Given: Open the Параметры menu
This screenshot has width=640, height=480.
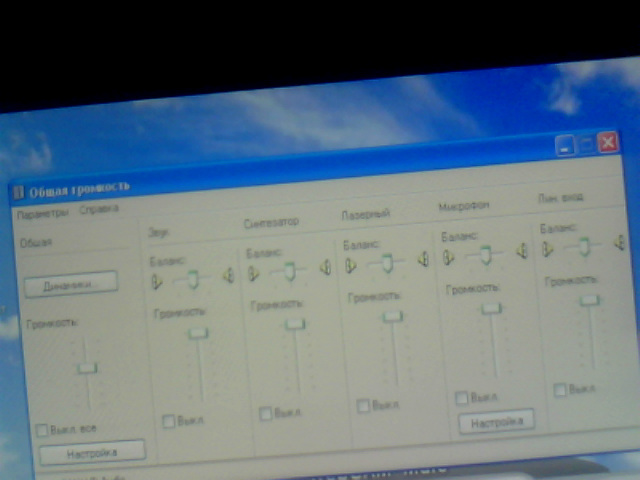Looking at the screenshot, I should point(42,212).
